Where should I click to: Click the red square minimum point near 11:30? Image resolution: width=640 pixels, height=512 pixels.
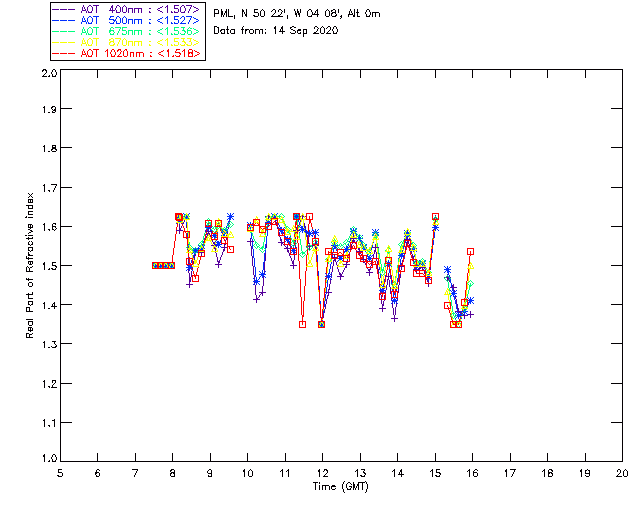pyautogui.click(x=302, y=325)
